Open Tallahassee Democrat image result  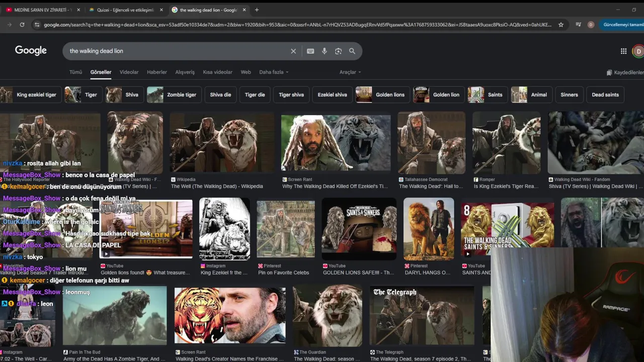tap(432, 143)
